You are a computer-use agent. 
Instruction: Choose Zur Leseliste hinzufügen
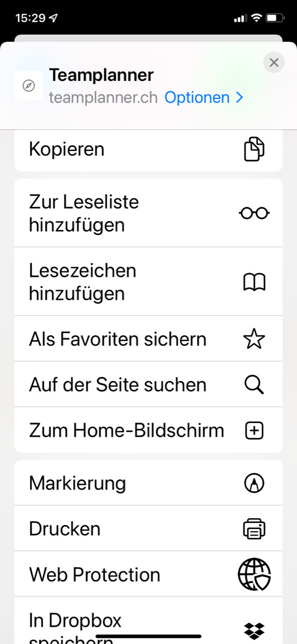click(x=148, y=213)
